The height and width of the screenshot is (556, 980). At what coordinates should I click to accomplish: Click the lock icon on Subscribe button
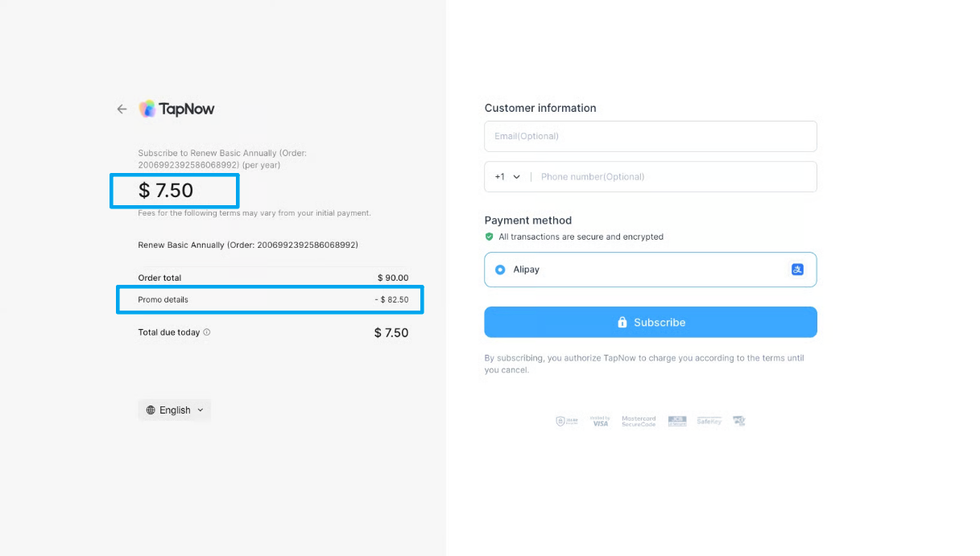[622, 322]
